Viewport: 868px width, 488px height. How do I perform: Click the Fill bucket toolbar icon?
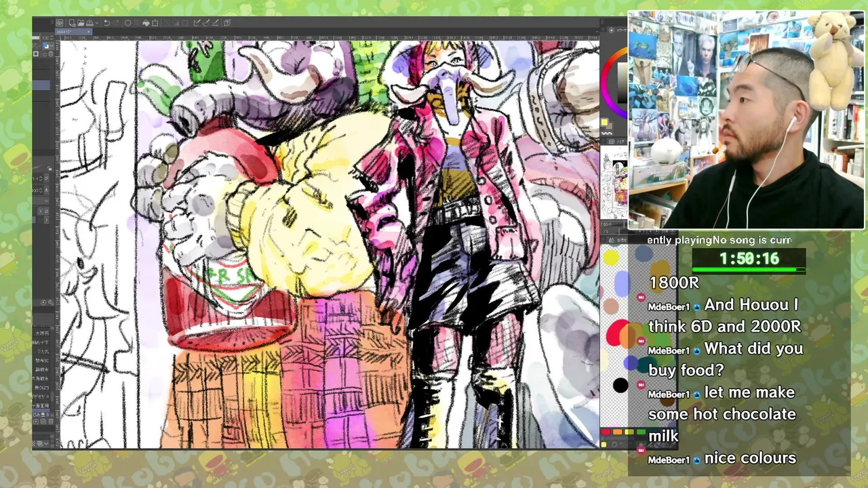click(x=146, y=23)
